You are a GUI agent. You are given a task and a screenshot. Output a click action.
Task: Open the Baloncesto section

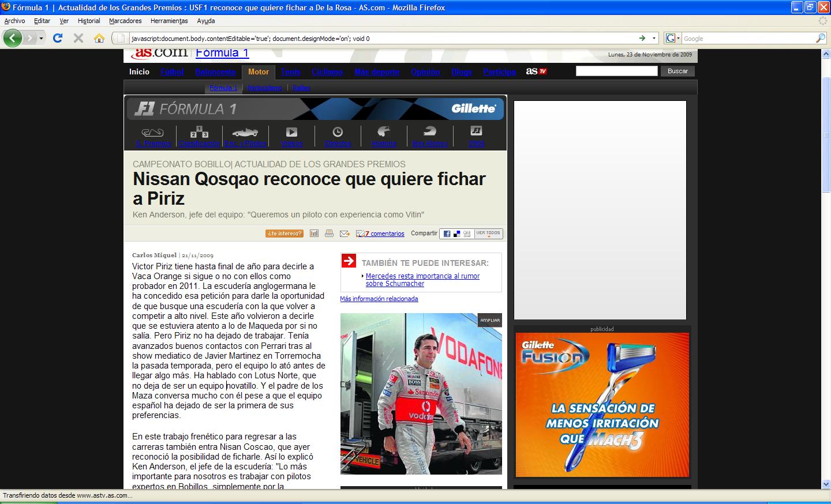pos(215,72)
